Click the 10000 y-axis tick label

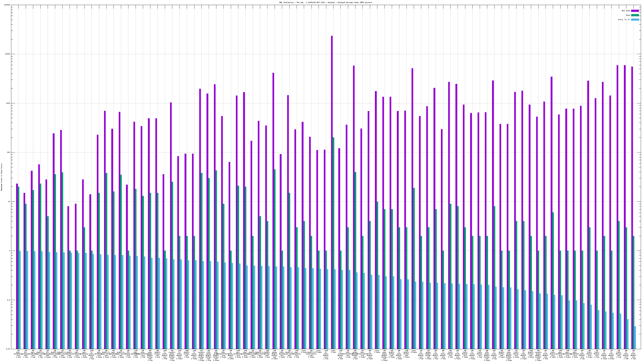pos(8,54)
